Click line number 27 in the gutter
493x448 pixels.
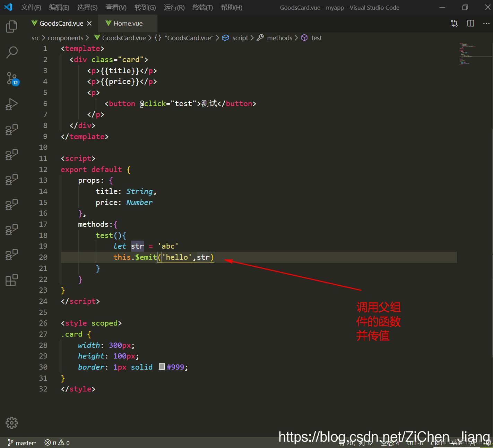coord(43,334)
